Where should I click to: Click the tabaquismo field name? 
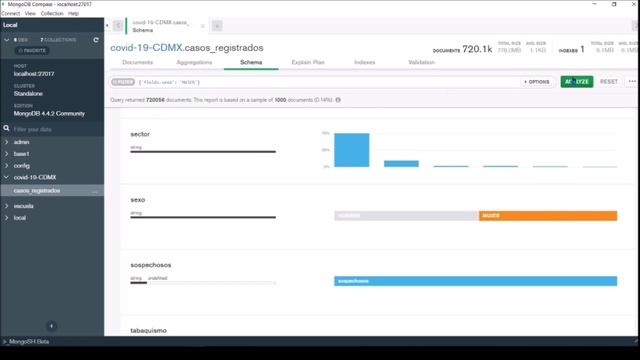[x=149, y=331]
